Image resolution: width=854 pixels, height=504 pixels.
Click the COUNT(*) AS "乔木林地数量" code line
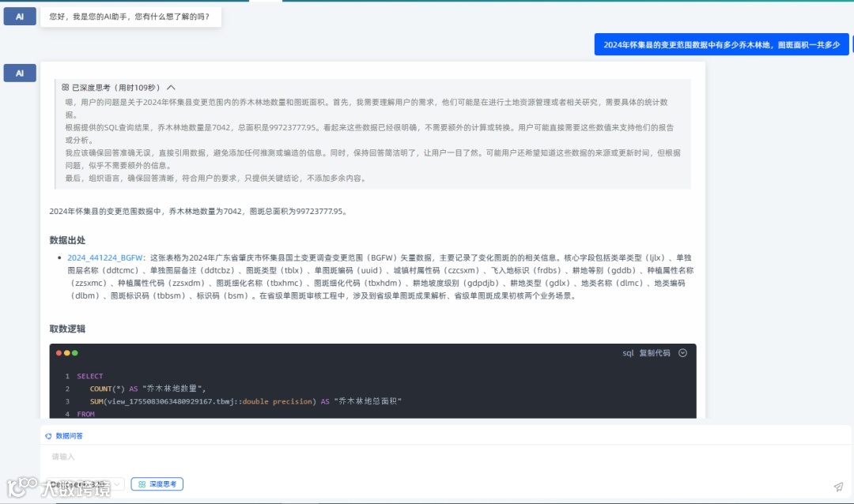pos(148,389)
